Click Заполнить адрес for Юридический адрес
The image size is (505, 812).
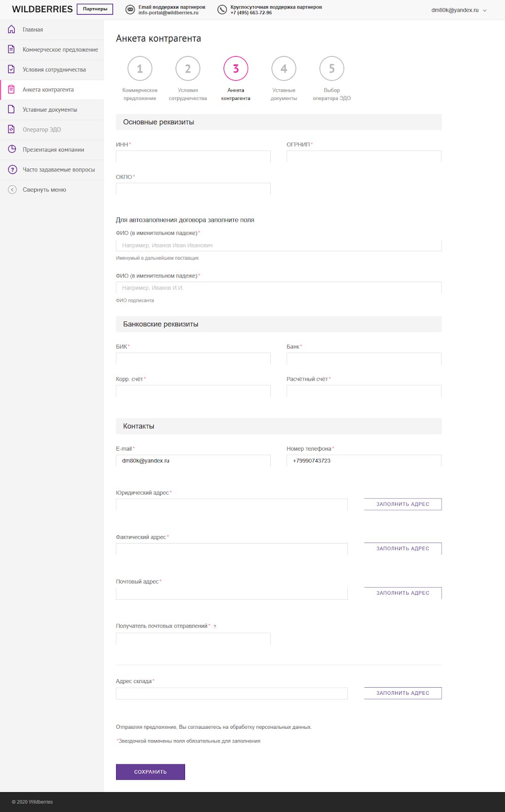403,504
